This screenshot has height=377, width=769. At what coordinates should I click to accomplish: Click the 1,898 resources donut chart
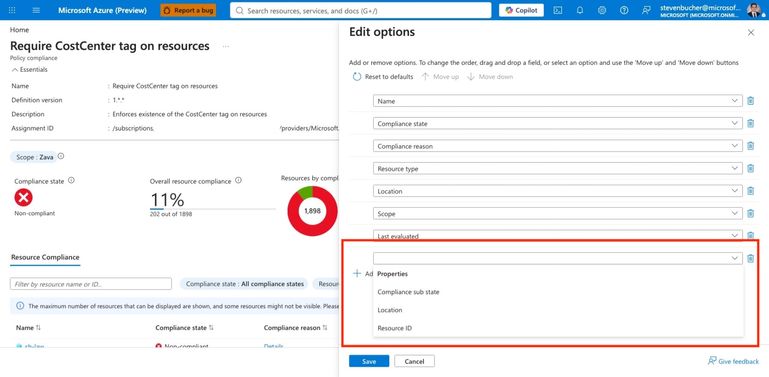pos(312,211)
